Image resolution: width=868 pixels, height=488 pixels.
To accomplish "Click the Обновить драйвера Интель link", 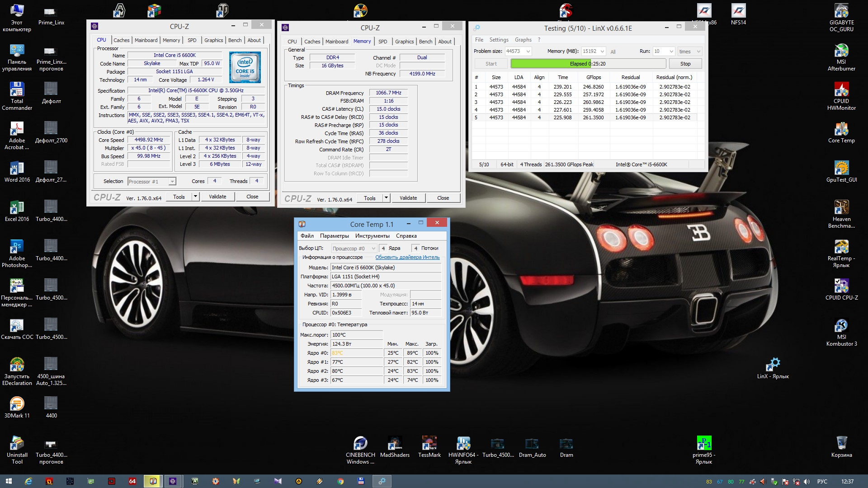I will (x=407, y=257).
